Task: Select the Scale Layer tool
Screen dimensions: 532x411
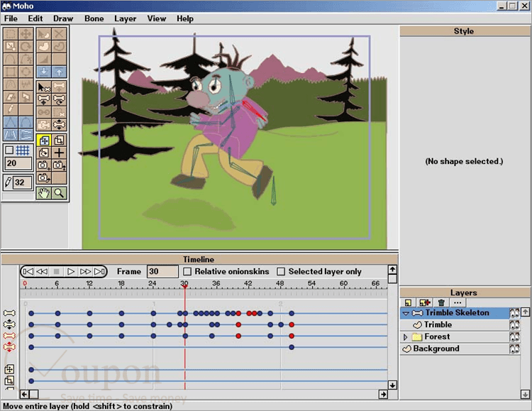Action: pos(59,141)
